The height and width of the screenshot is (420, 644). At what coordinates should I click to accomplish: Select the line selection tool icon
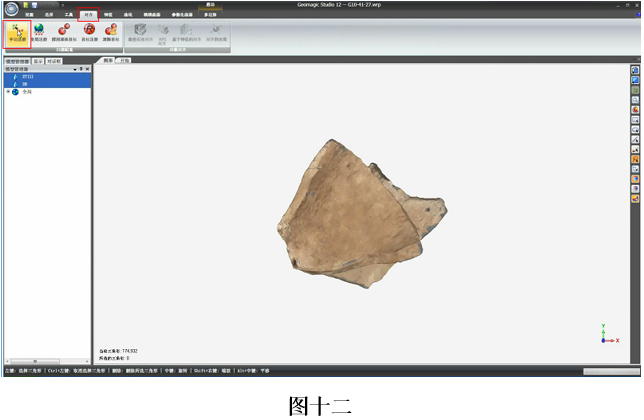coord(635,140)
